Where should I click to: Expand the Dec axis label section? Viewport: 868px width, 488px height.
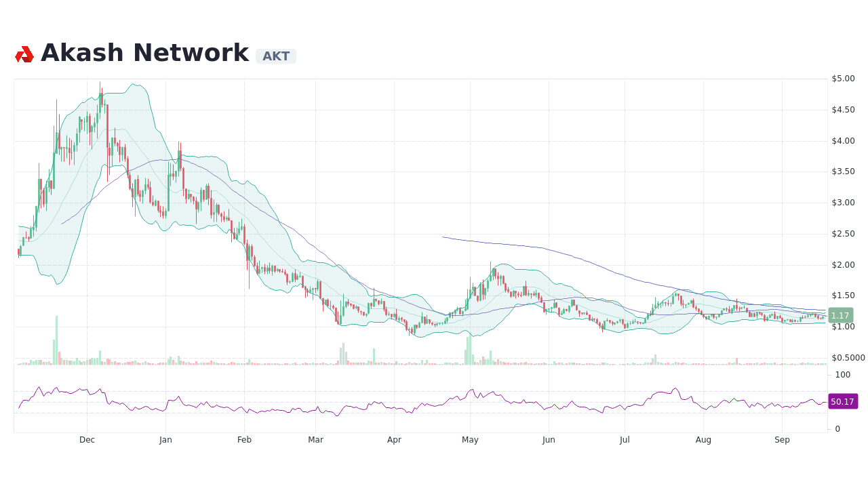[87, 440]
